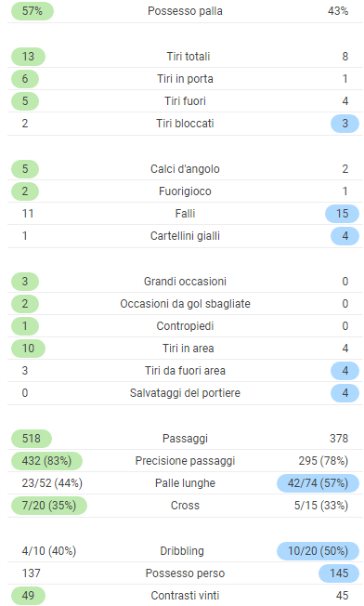Click the 10/20 (50%) Dribbling badge
This screenshot has width=364, height=606.
tap(318, 551)
